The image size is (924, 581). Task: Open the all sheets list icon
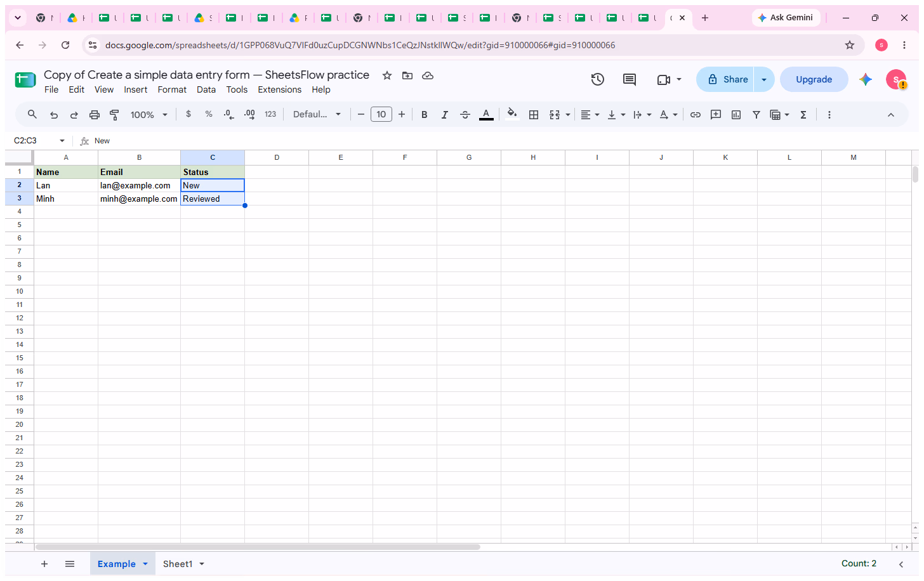pos(70,564)
